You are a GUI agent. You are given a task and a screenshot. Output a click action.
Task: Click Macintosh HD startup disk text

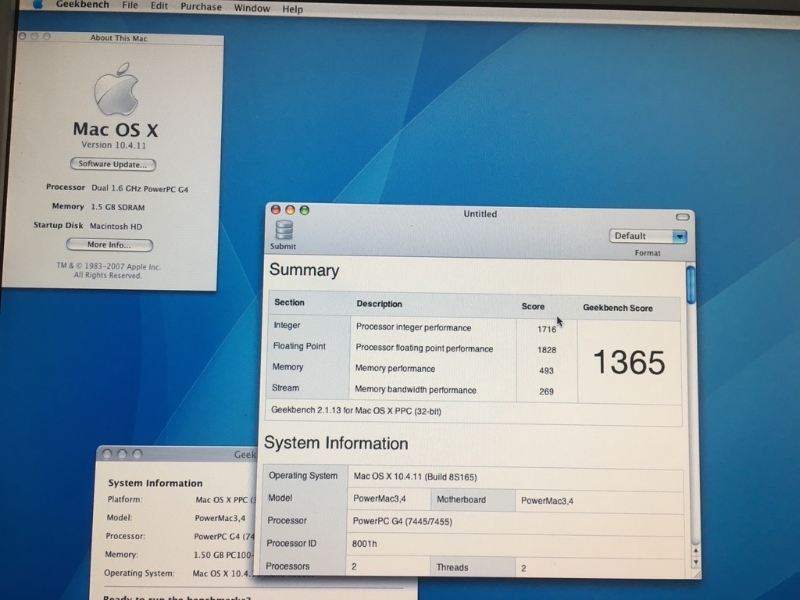[x=116, y=226]
